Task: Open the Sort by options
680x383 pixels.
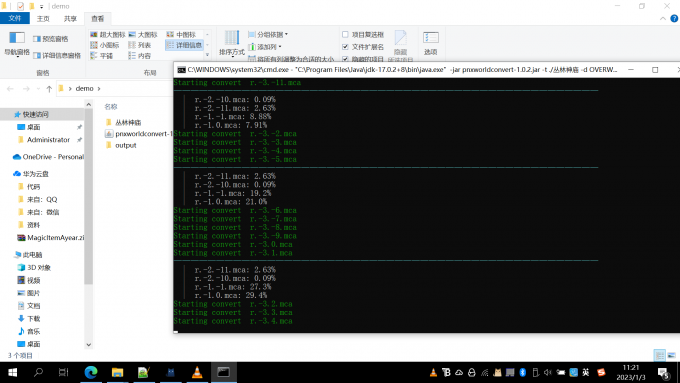Action: click(232, 44)
